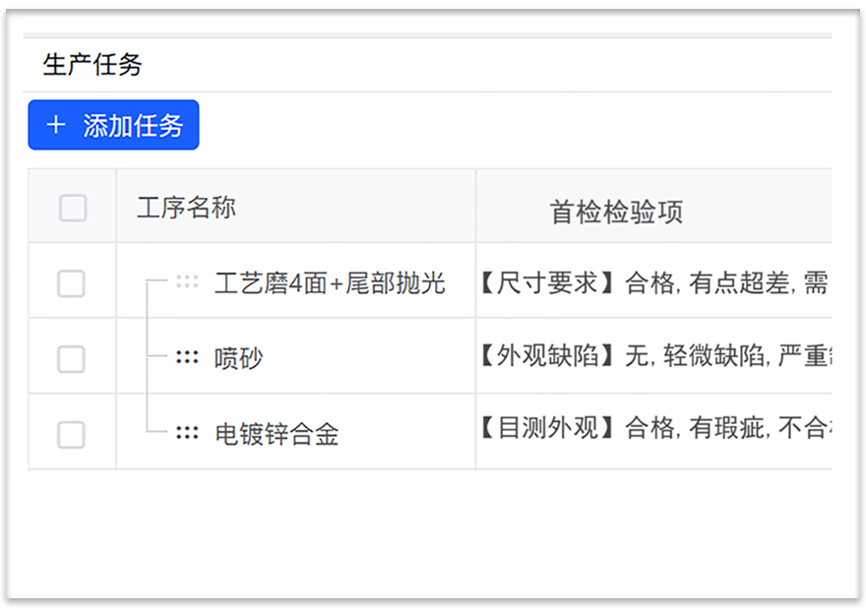Check the box for 工艺磨4面+尾部抛光 row
The width and height of the screenshot is (866, 616).
[x=71, y=283]
